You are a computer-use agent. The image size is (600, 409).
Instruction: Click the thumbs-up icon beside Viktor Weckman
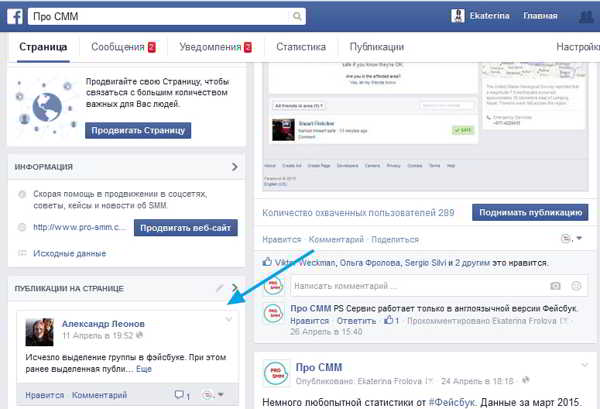[x=267, y=262]
